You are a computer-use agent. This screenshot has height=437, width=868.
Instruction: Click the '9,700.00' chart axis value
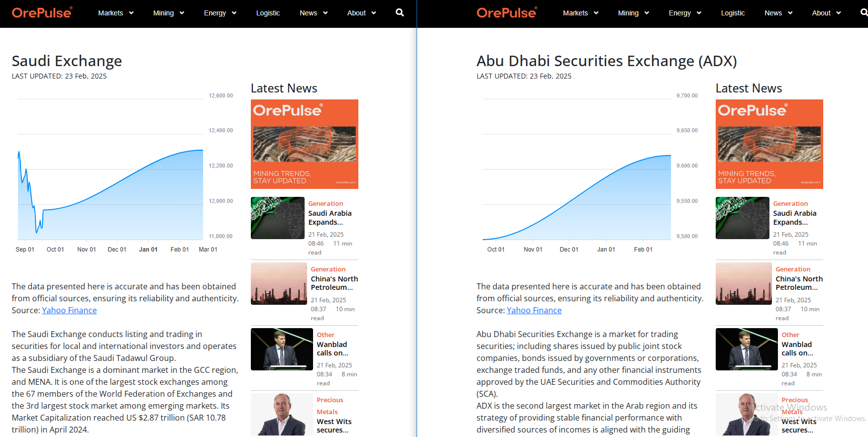(687, 95)
